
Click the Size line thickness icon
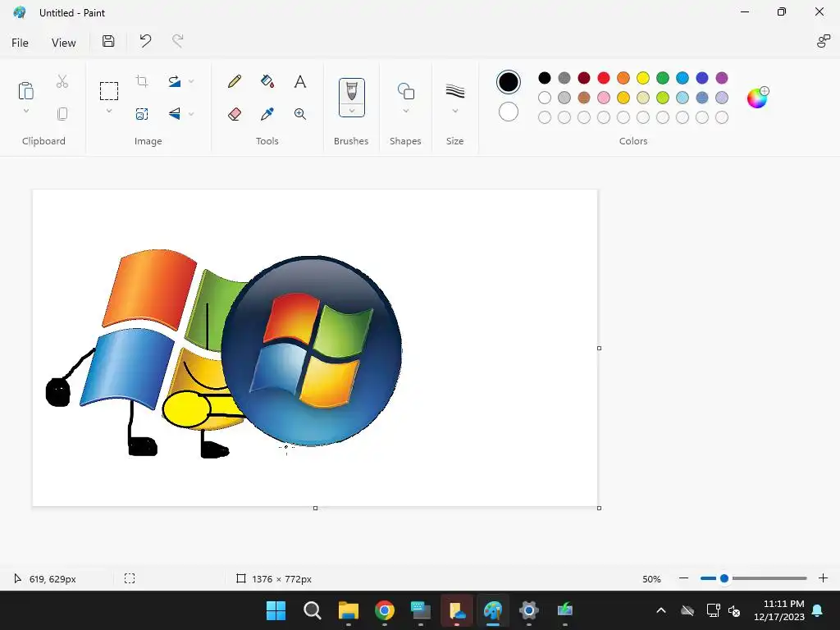coord(454,91)
